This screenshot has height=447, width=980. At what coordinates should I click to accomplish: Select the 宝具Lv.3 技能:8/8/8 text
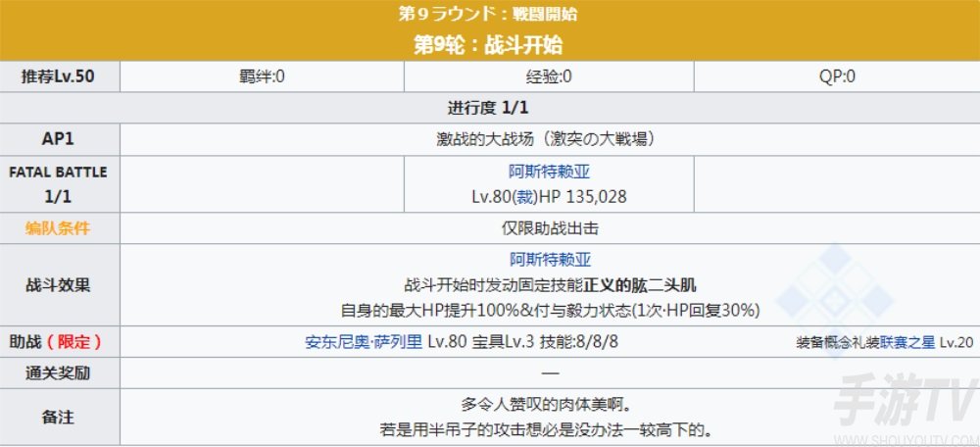(545, 342)
